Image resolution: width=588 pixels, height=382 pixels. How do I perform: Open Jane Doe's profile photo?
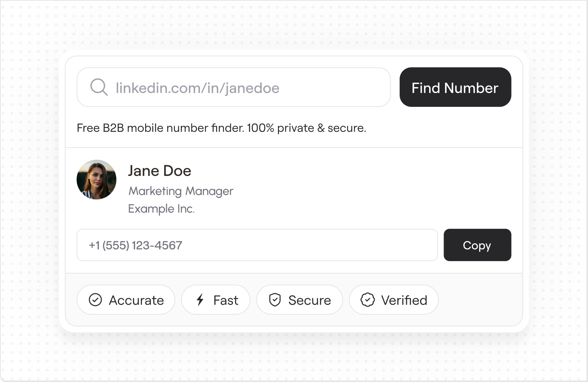point(96,180)
